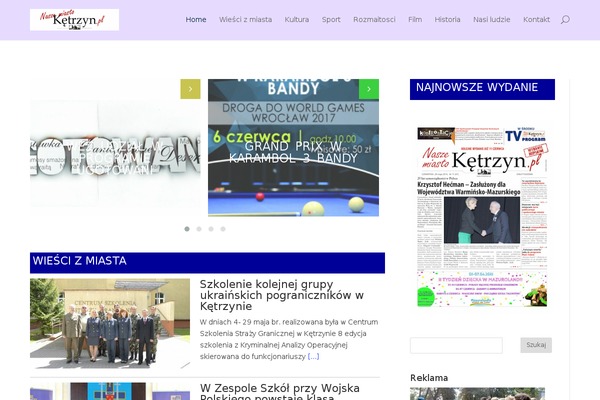Open the search magnifier icon in header
The image size is (600, 400).
coord(565,20)
